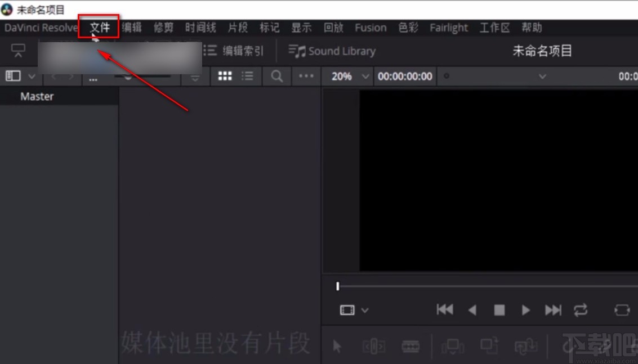Open the Fusion menu
Viewport: 638px width, 364px height.
point(370,27)
